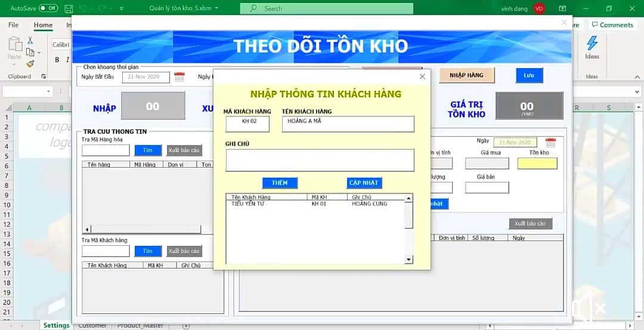Click the Save disk icon in title bar

coord(69,8)
